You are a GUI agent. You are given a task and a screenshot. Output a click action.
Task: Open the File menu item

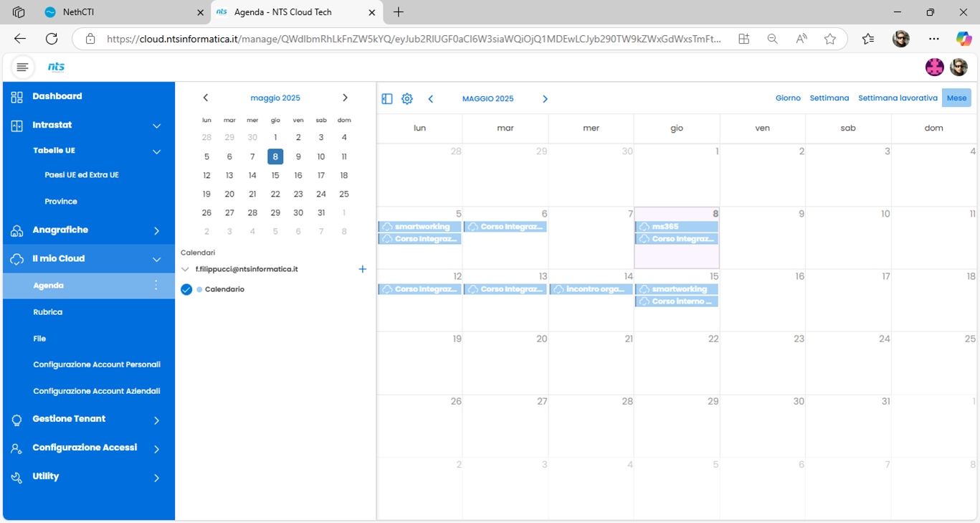39,339
